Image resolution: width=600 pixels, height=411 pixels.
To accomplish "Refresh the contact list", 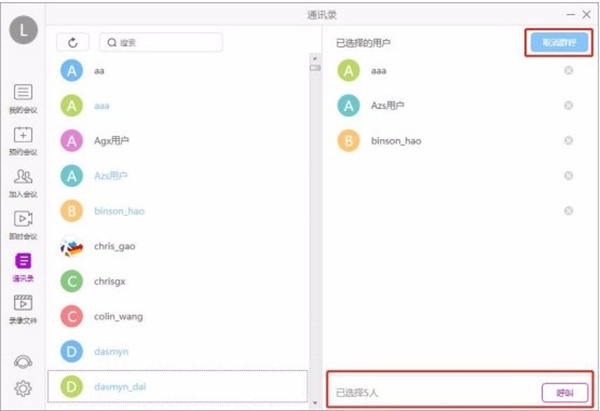I will point(73,42).
